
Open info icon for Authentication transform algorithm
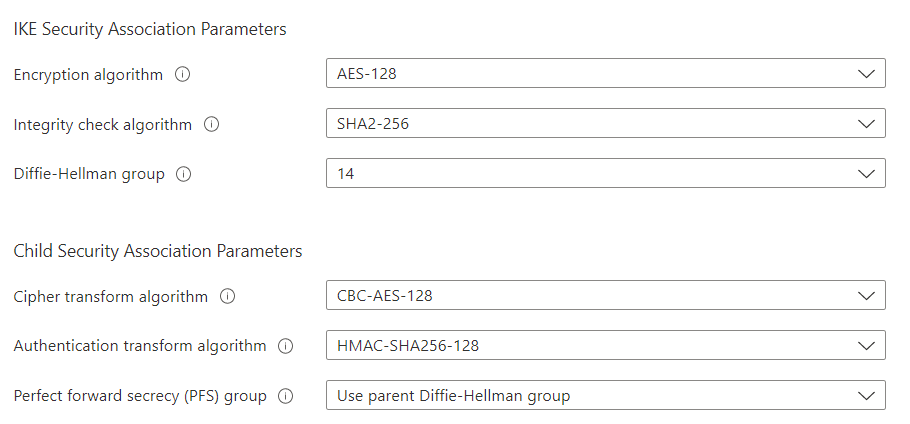click(x=286, y=346)
